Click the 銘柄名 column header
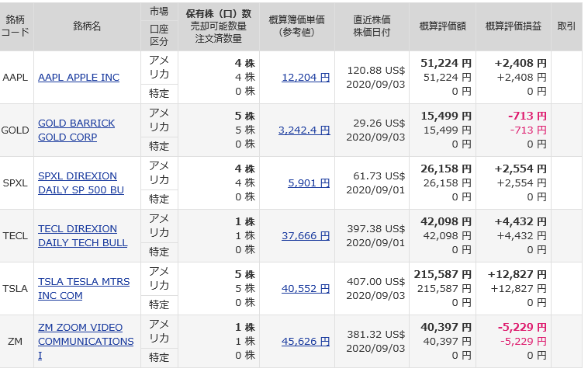Screen dimensions: 588x372 [87, 26]
